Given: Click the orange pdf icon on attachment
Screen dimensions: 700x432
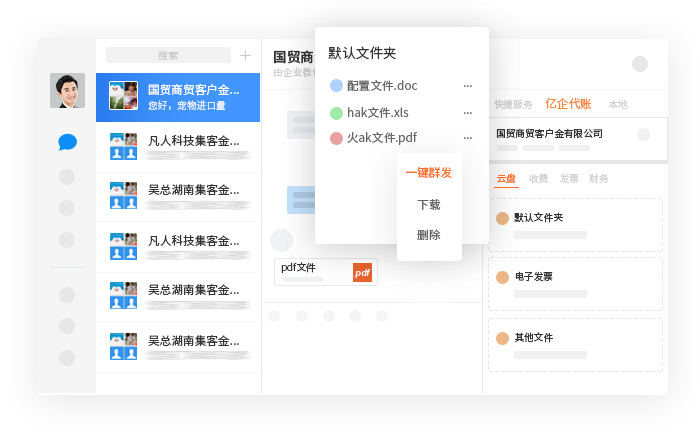Looking at the screenshot, I should click(x=362, y=272).
